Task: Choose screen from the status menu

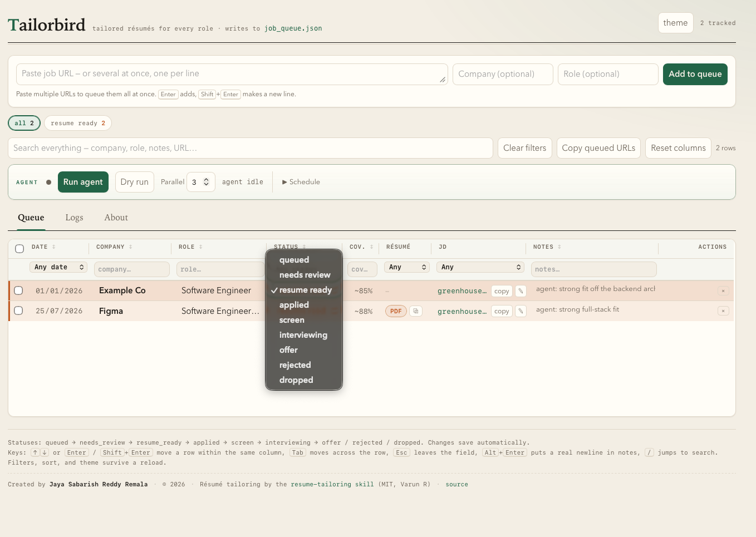Action: point(304,320)
